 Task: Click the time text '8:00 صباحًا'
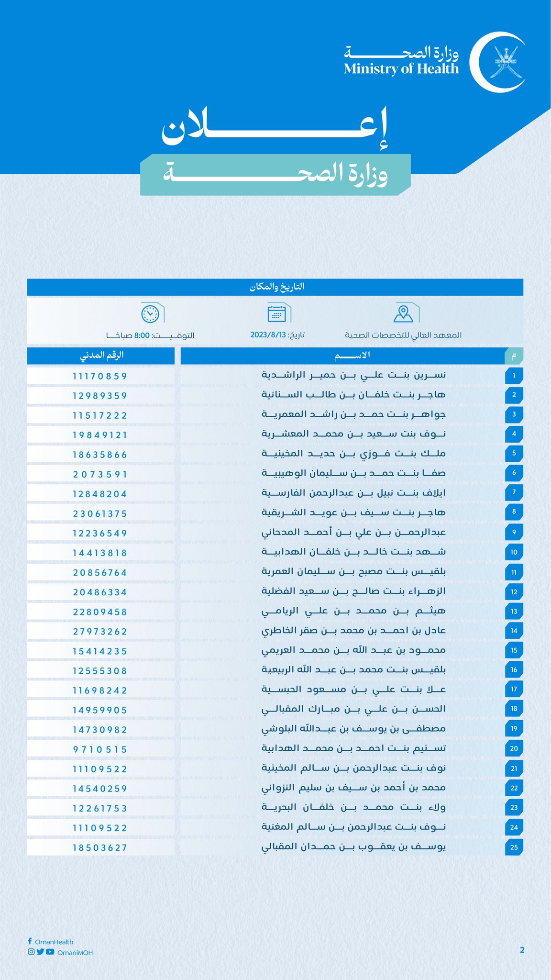coord(128,335)
